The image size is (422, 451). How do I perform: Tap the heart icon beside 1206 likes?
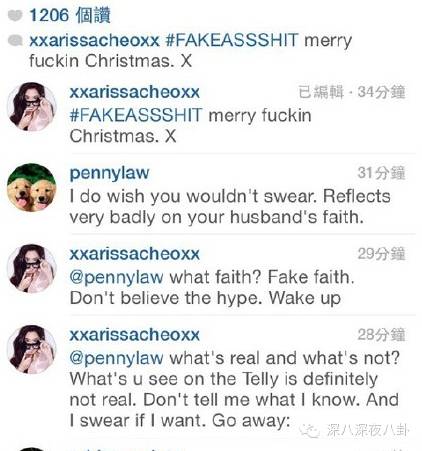pyautogui.click(x=15, y=15)
